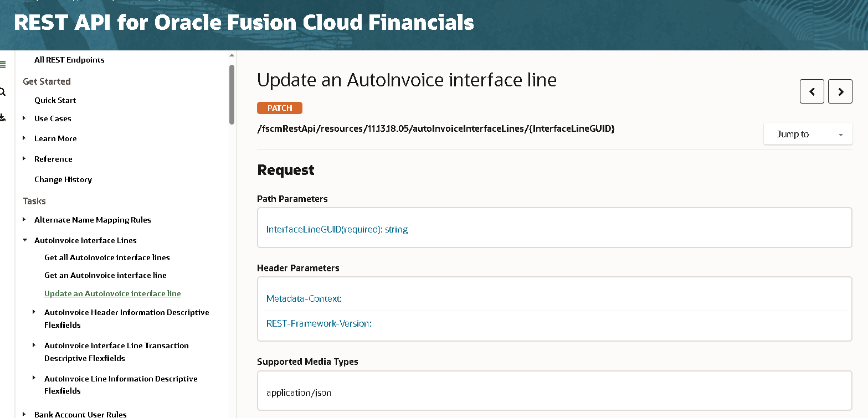Expand the Use Cases tree node
The image size is (868, 418).
click(24, 118)
